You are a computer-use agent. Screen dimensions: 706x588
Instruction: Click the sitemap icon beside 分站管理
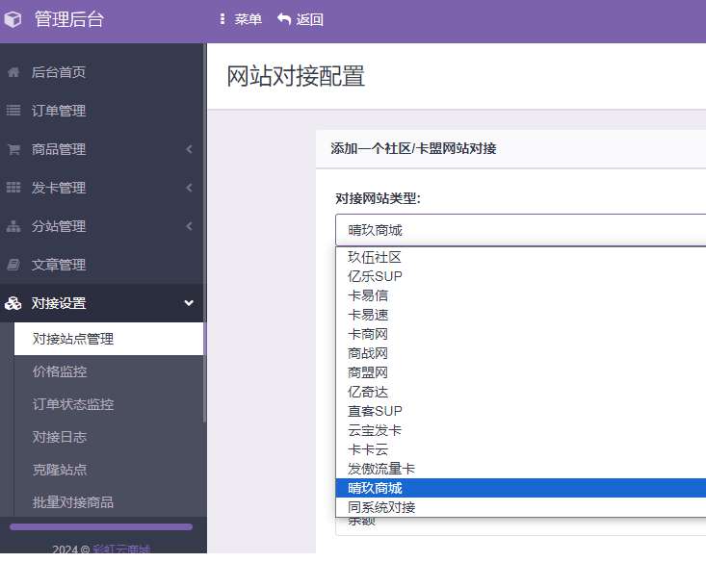(13, 226)
